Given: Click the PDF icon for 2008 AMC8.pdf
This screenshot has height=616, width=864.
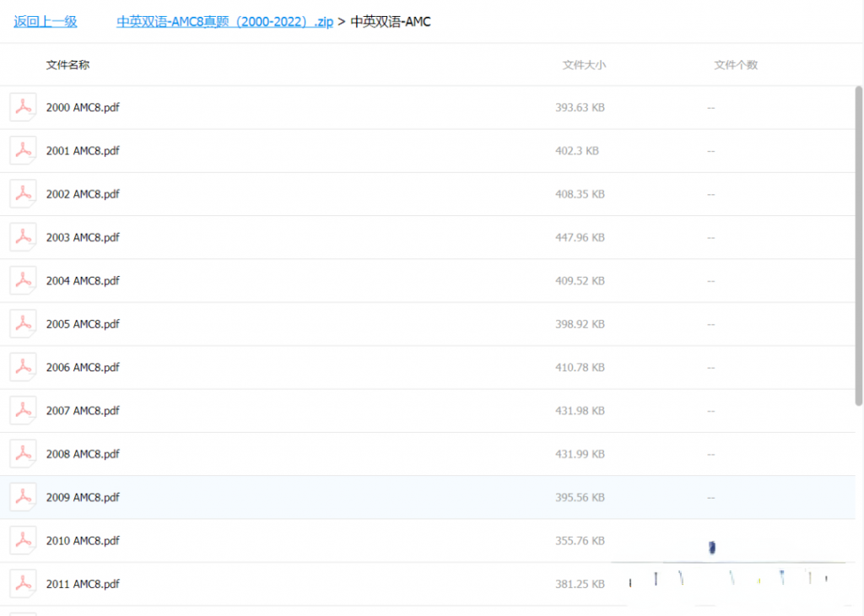Looking at the screenshot, I should point(23,453).
